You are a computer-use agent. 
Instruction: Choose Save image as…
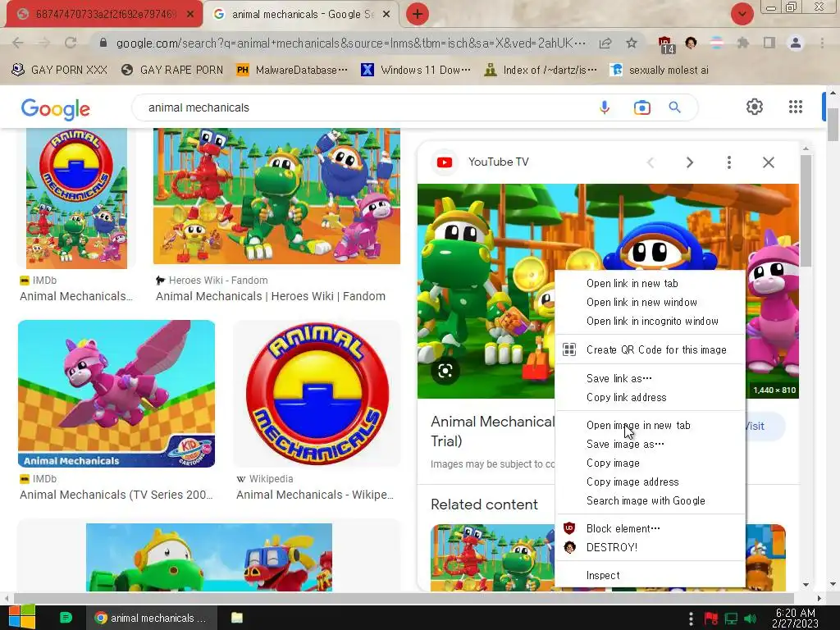pos(650,444)
